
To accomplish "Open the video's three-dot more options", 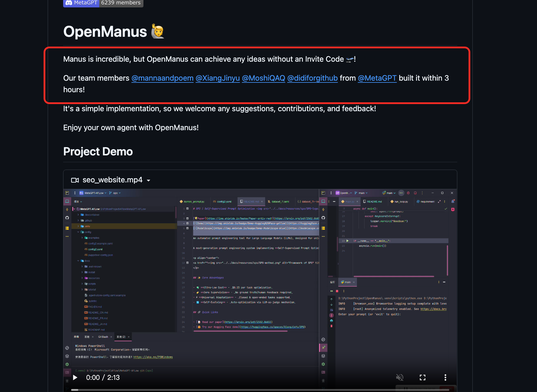I will (445, 377).
